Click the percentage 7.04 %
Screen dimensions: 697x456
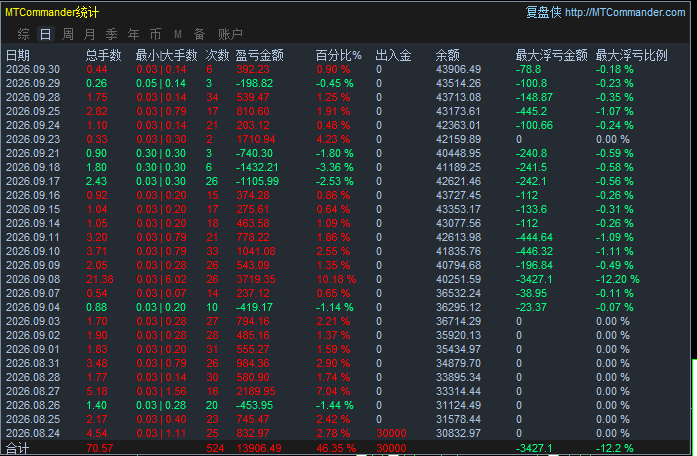pos(333,391)
